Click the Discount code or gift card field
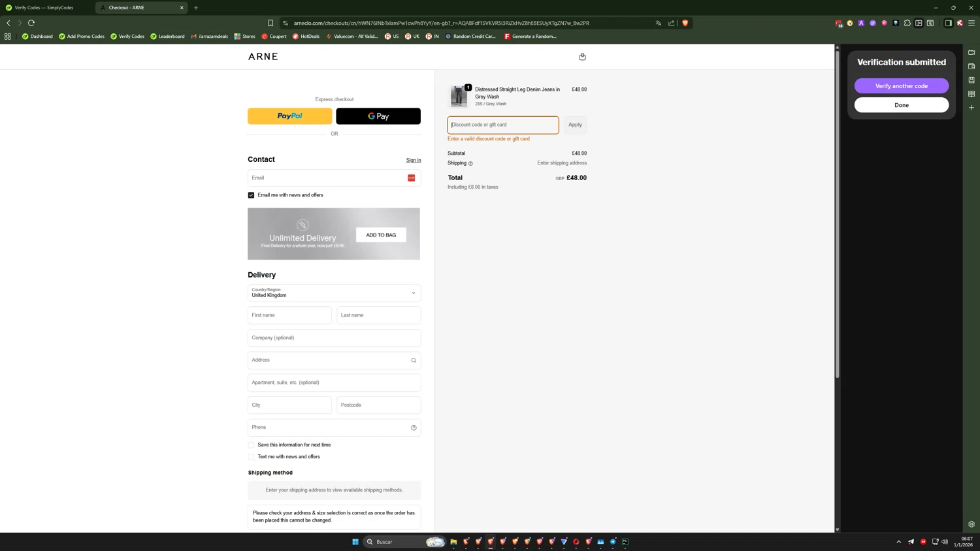This screenshot has width=980, height=551. click(503, 125)
